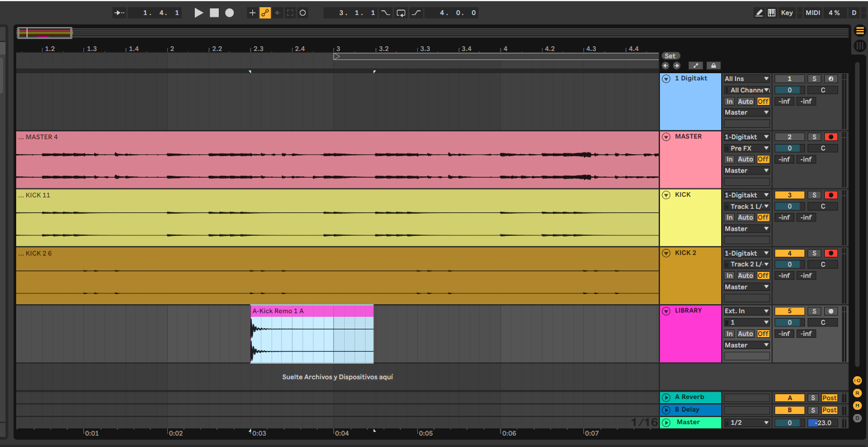Start arrangement recording with the Record button
Image resolution: width=868 pixels, height=447 pixels.
point(229,13)
